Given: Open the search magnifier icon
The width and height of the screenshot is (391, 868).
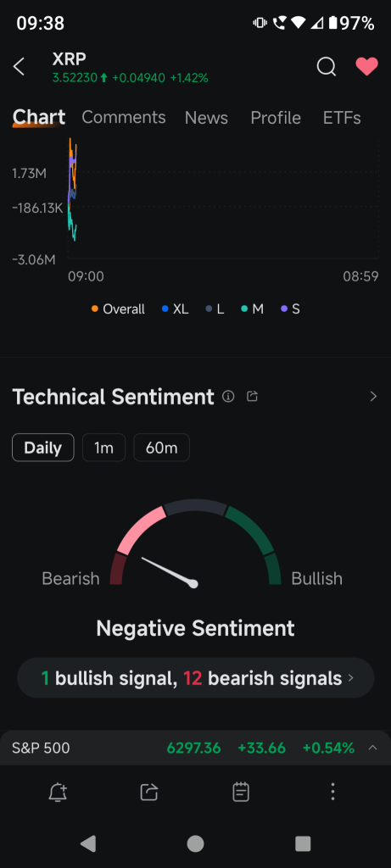Looking at the screenshot, I should pos(327,66).
